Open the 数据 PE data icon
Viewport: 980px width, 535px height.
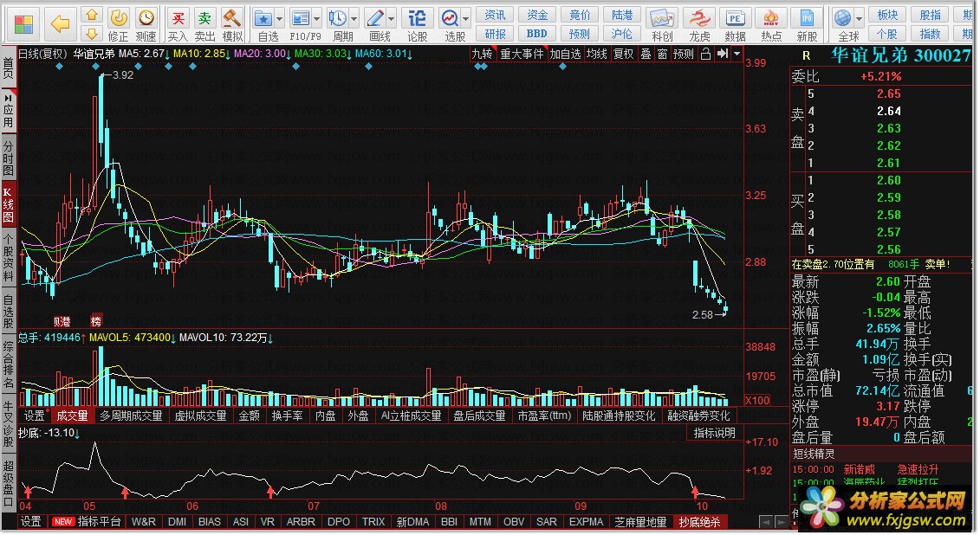(735, 18)
